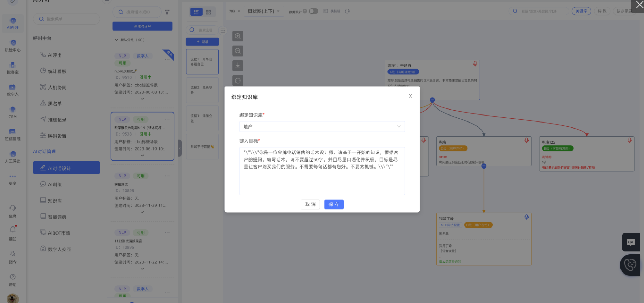Toggle the 数据统计 switch

tap(313, 11)
